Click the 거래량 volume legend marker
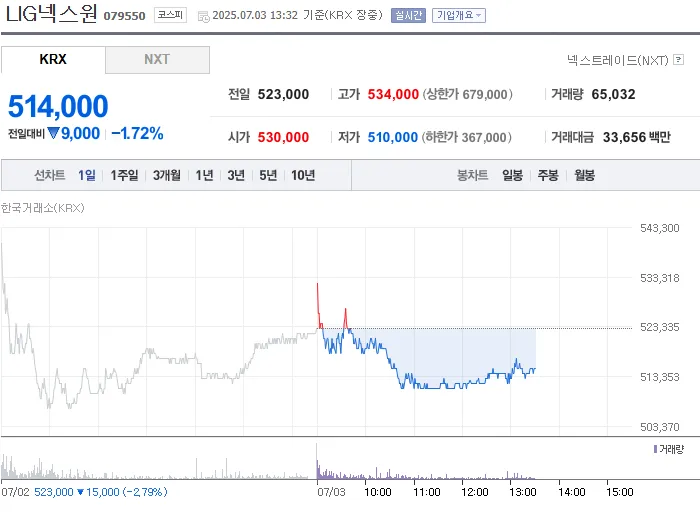 click(x=655, y=449)
